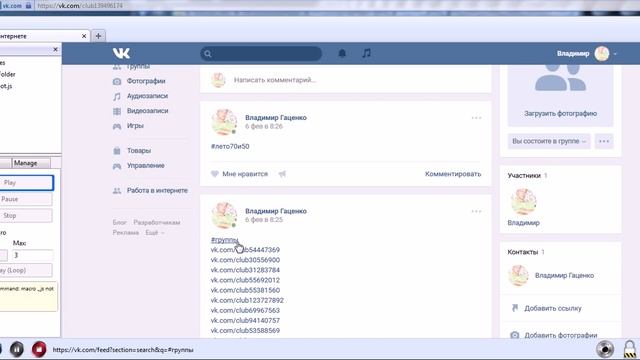640x360 pixels.
Task: Click Владимир Гаценко avatar in Контакты
Action: pos(518,276)
